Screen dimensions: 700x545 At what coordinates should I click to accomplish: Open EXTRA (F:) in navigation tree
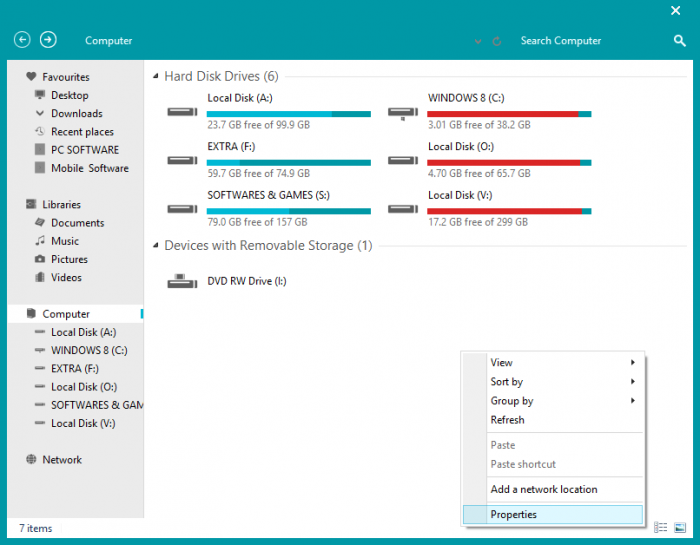75,369
